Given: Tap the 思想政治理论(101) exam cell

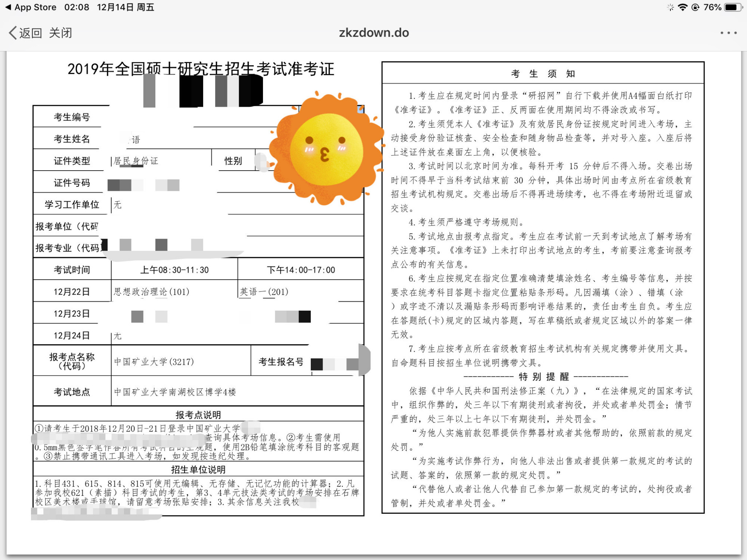Looking at the screenshot, I should [x=151, y=292].
